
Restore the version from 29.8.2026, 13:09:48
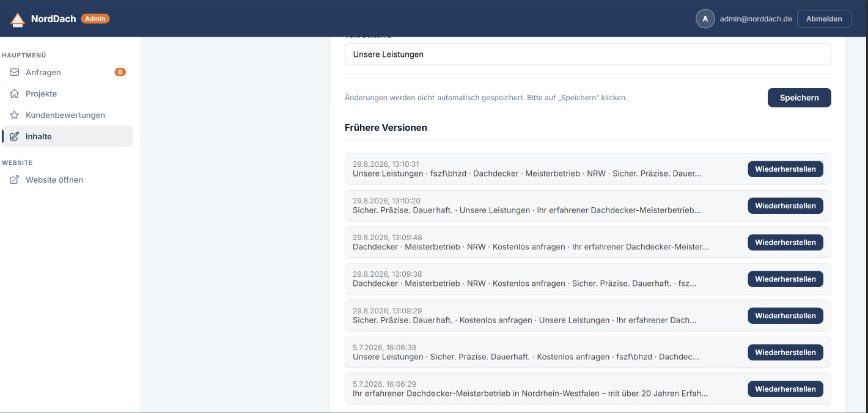(785, 243)
